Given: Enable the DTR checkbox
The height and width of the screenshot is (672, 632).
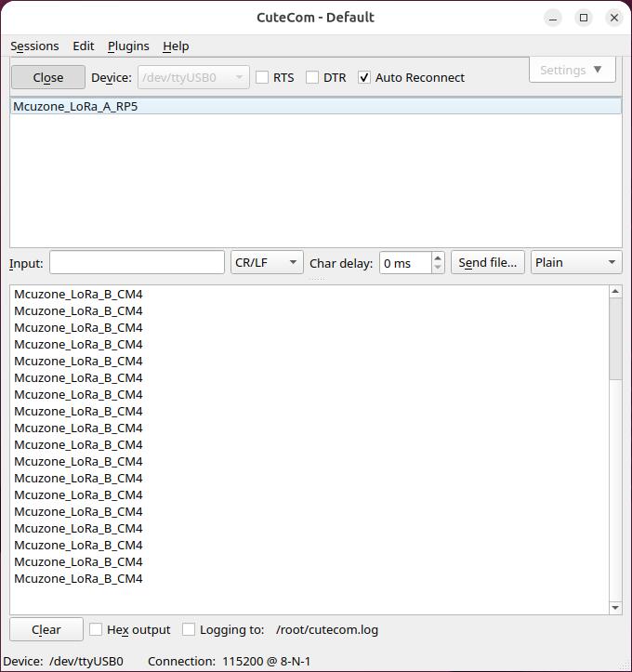Looking at the screenshot, I should coord(312,77).
